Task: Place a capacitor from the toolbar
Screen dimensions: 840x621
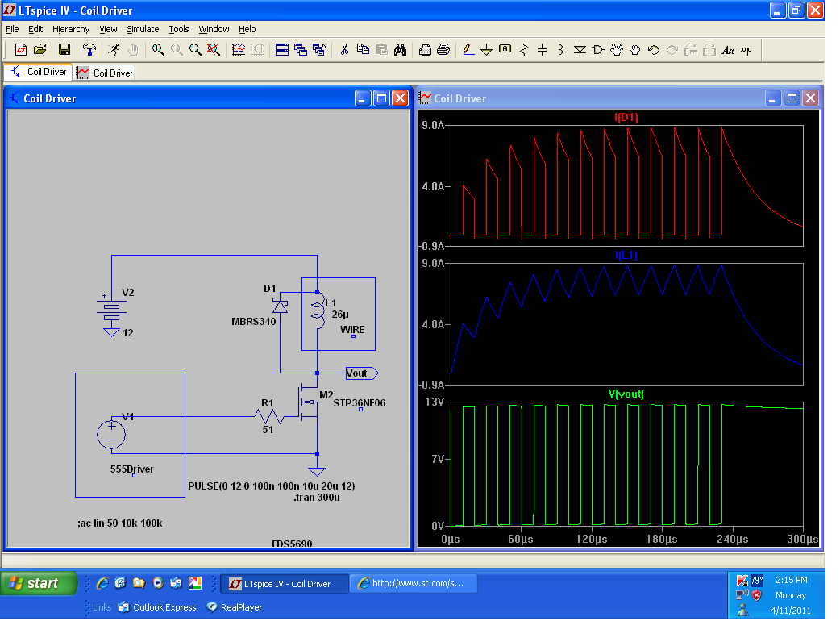Action: coord(543,50)
